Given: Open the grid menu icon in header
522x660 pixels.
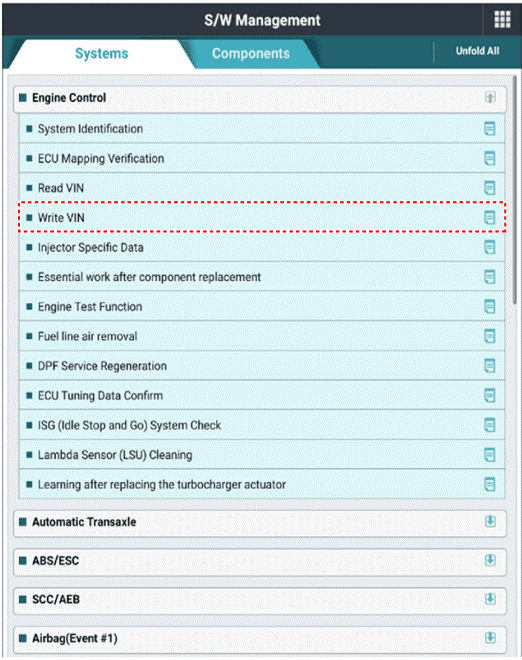Looking at the screenshot, I should click(x=502, y=19).
